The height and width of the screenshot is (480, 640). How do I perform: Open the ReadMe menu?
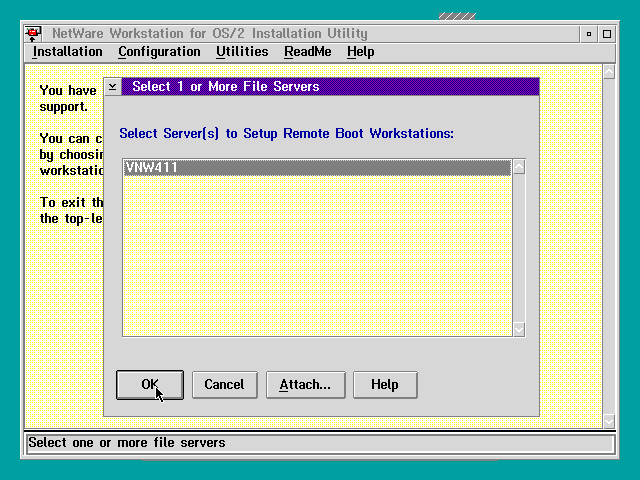click(308, 52)
